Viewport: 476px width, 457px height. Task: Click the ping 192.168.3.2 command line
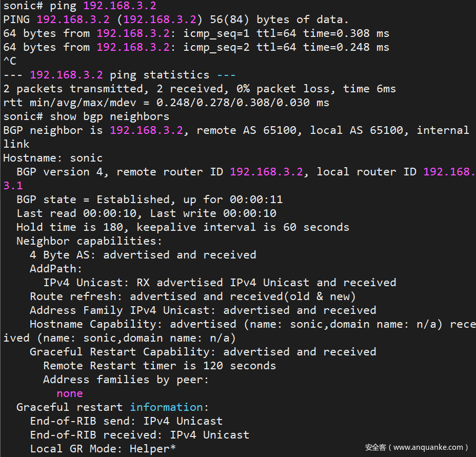click(x=80, y=6)
